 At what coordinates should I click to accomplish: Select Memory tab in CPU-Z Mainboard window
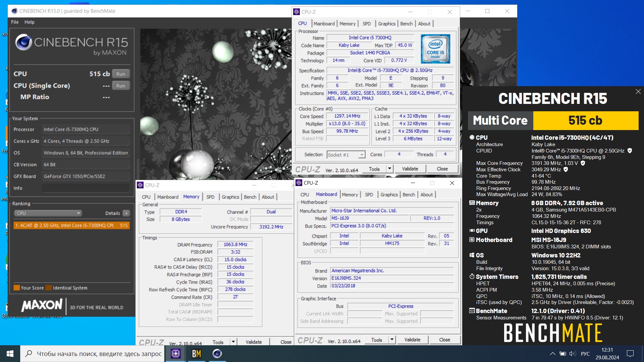coord(350,195)
